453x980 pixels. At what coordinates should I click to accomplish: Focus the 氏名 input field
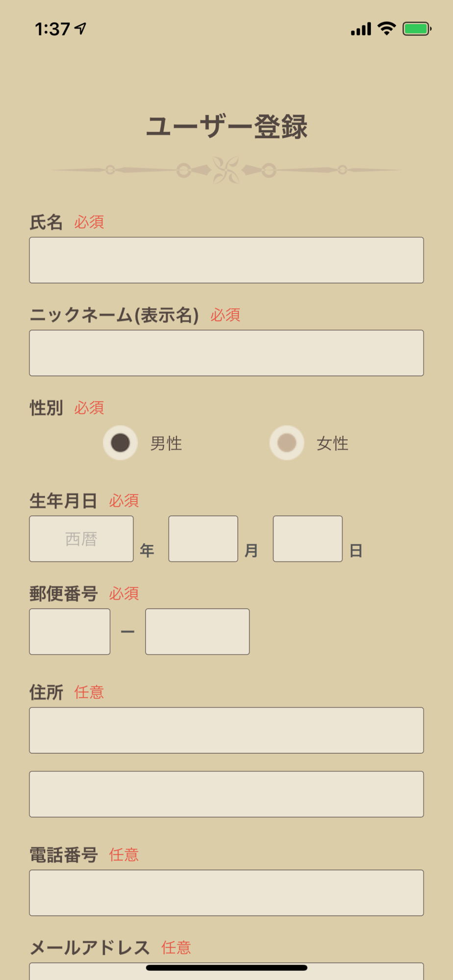[226, 260]
